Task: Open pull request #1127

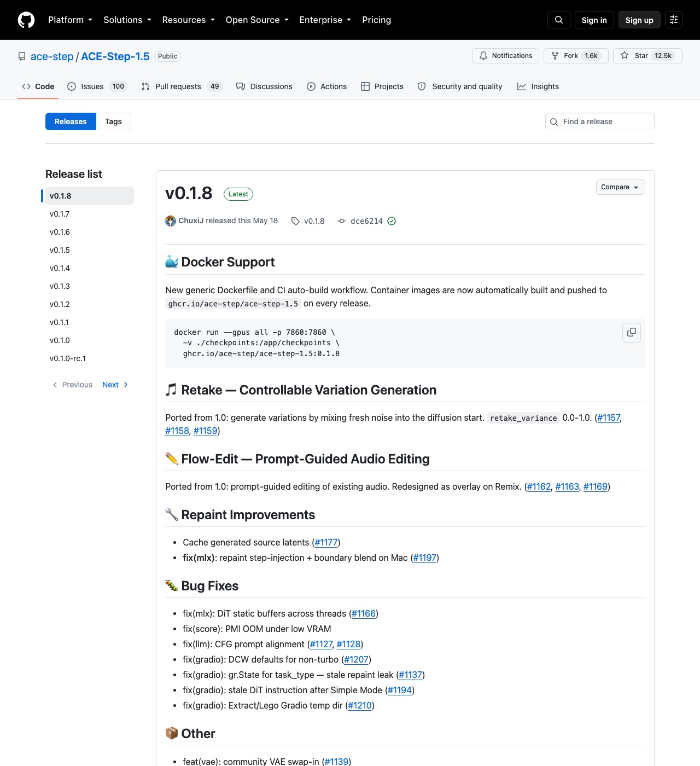Action: (x=322, y=644)
